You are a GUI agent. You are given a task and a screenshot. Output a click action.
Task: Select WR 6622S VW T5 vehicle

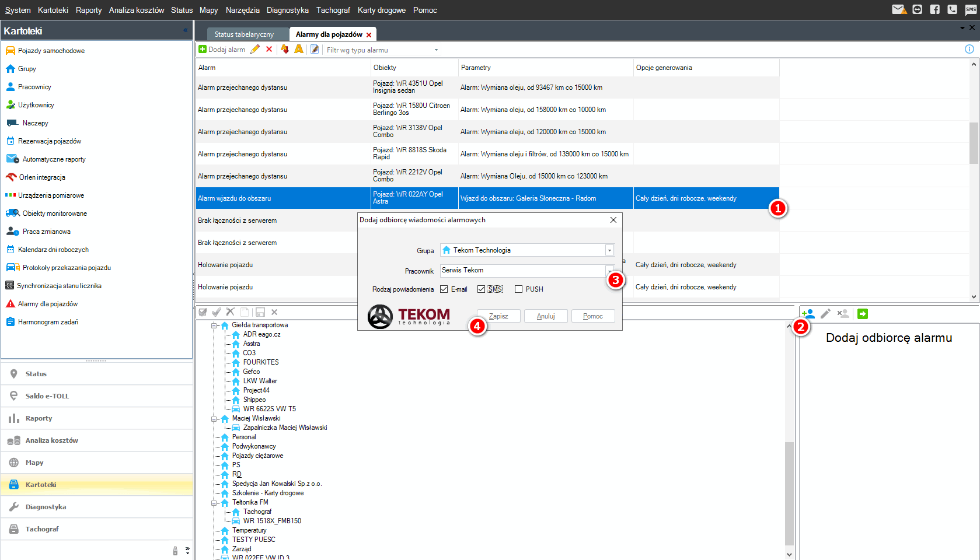269,409
